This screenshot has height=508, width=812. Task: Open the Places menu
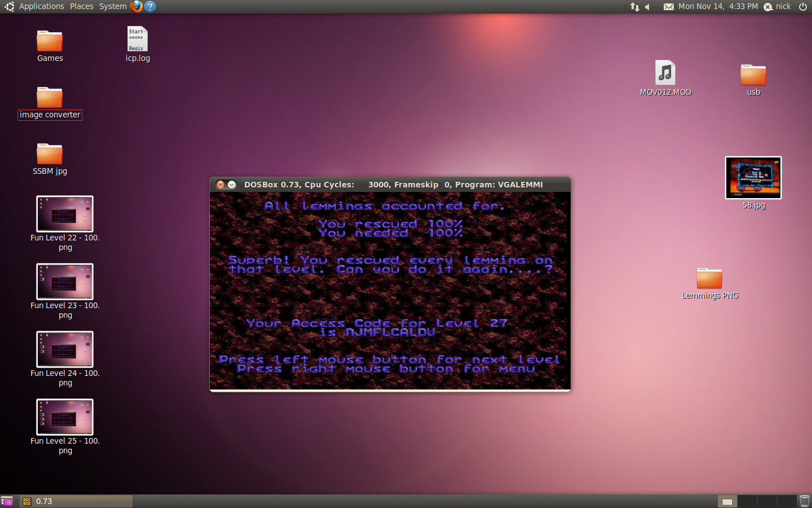[82, 6]
